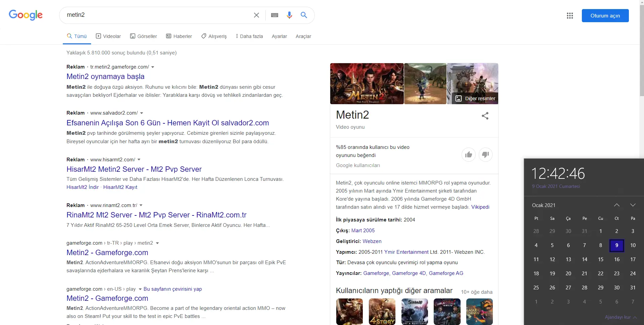The width and height of the screenshot is (644, 325).
Task: Expand dropdown beside gameforge.com en-US result
Action: tap(140, 289)
